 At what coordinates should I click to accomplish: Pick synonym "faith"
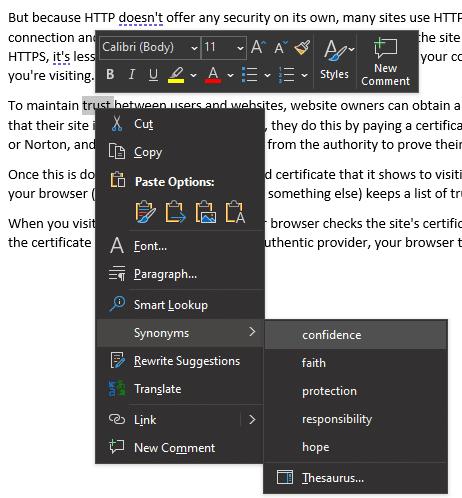[355, 363]
